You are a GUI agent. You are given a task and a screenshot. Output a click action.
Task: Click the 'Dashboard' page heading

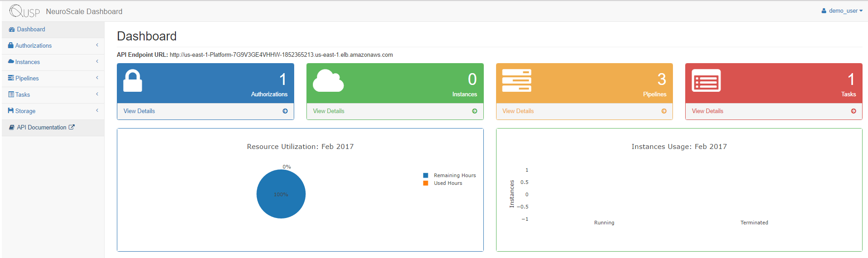click(x=147, y=36)
